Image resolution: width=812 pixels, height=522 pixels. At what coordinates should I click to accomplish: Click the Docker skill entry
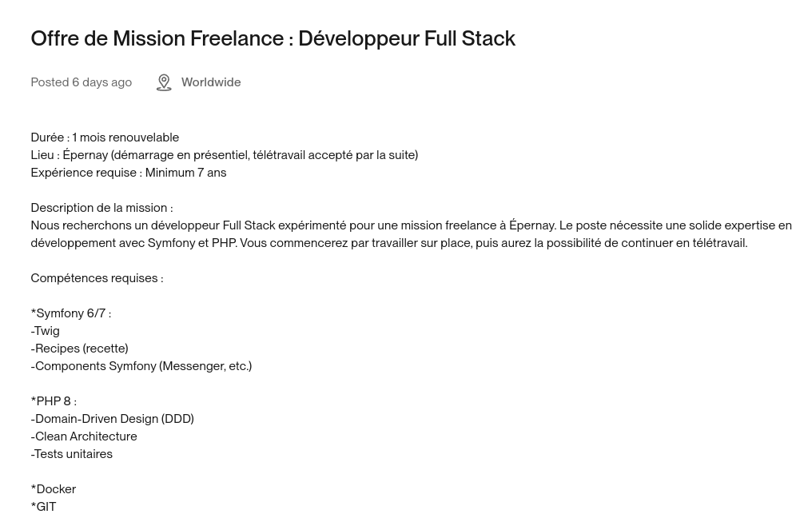54,490
